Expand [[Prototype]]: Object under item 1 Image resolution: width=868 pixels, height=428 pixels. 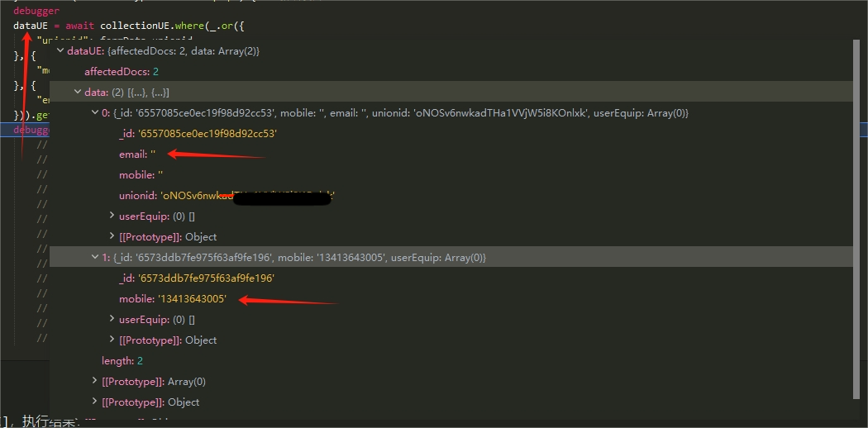[x=112, y=340]
